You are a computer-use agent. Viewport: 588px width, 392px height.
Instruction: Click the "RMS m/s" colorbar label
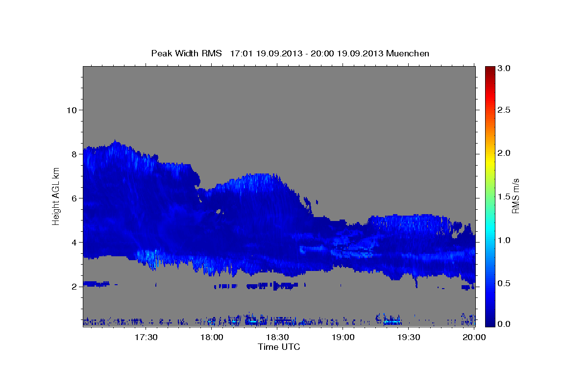(515, 196)
